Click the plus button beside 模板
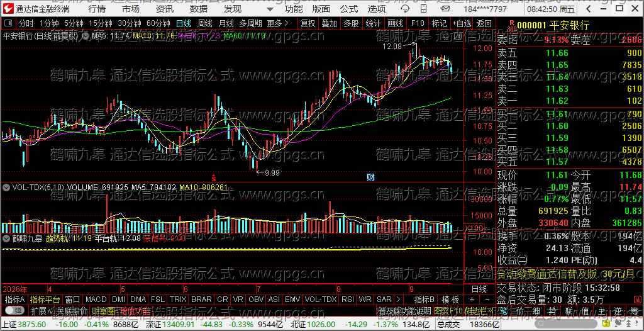The image size is (644, 331). (472, 299)
